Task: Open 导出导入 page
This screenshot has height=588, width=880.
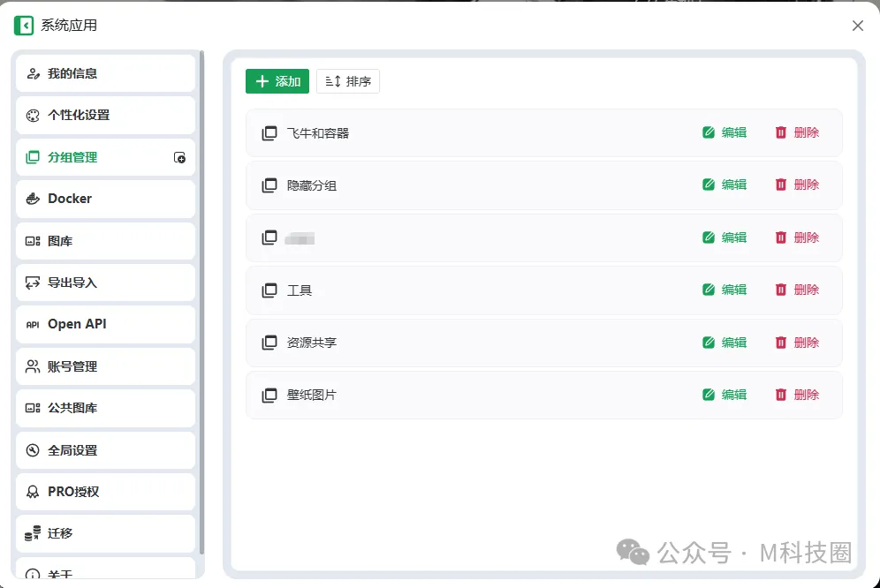Action: pos(105,283)
